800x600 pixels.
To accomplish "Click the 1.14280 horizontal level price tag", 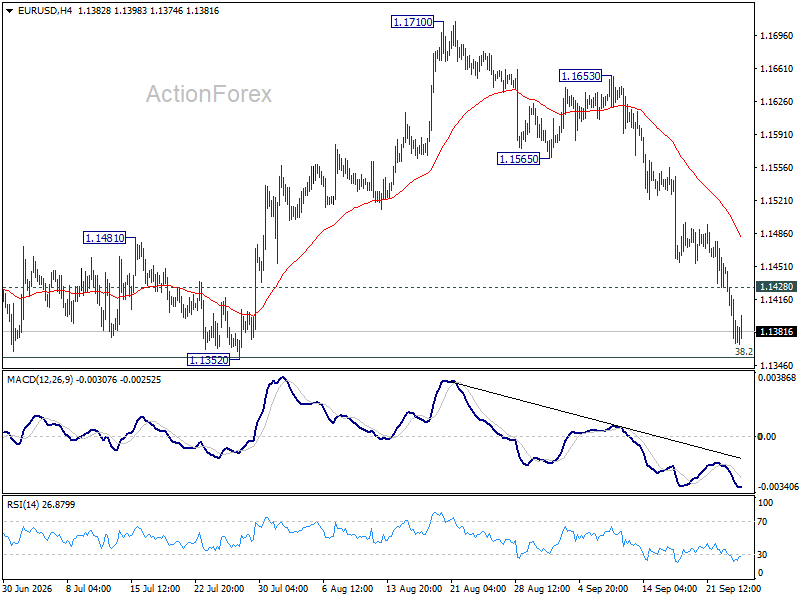I will (777, 287).
